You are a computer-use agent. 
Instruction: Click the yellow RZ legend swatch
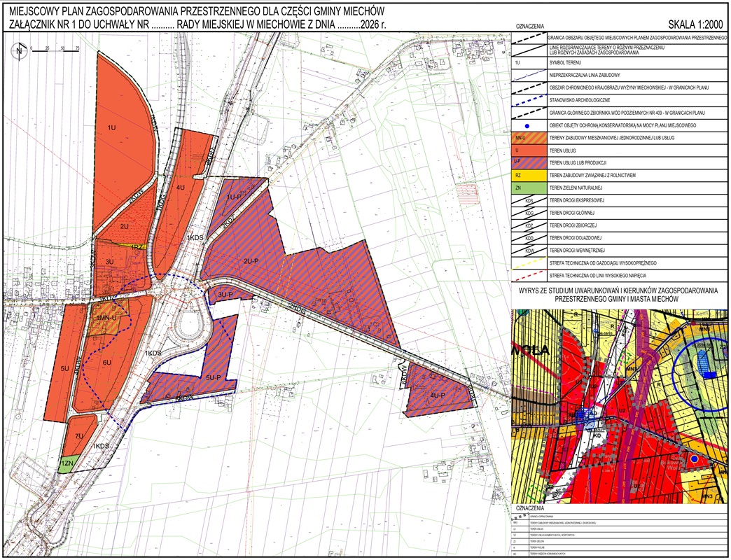pos(529,176)
